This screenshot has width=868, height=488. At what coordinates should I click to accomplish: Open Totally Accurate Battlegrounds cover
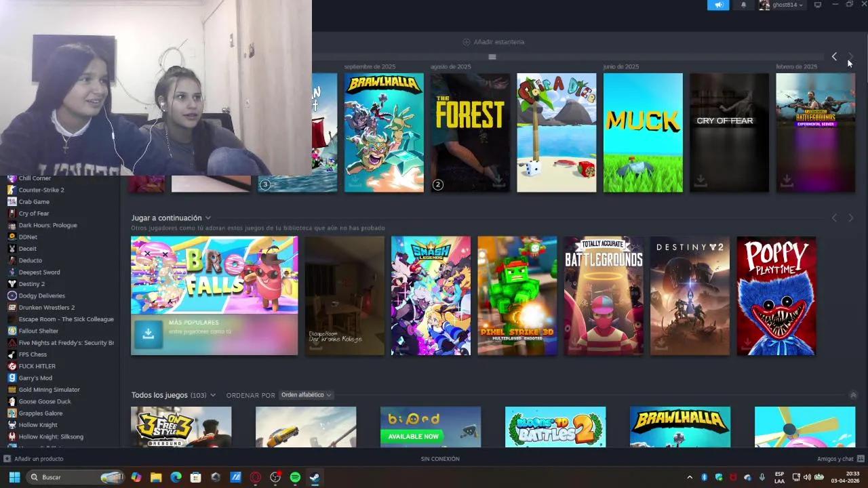pyautogui.click(x=604, y=296)
